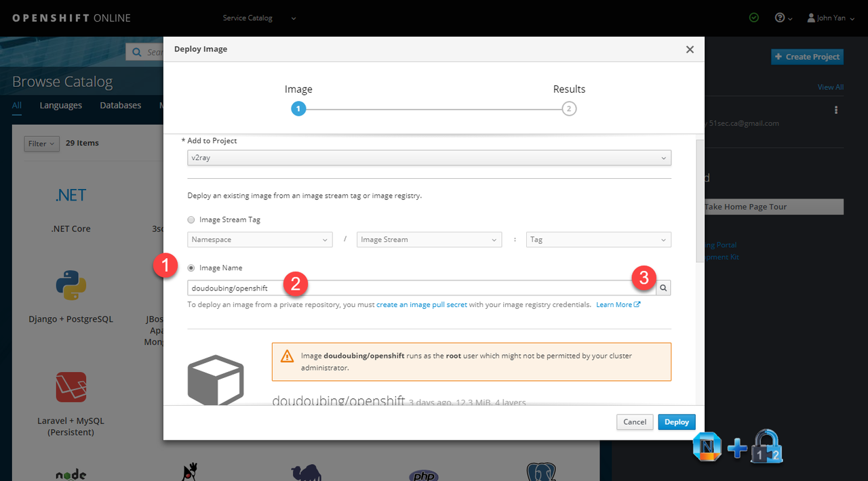
Task: Click the '29 Items' count text
Action: [82, 143]
